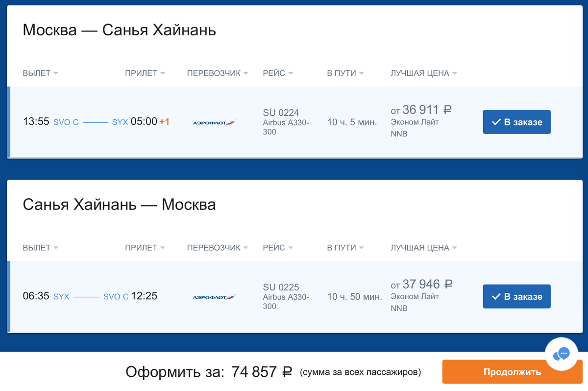Click the 36 911 ₽ fare price
This screenshot has height=391, width=588.
coord(426,109)
